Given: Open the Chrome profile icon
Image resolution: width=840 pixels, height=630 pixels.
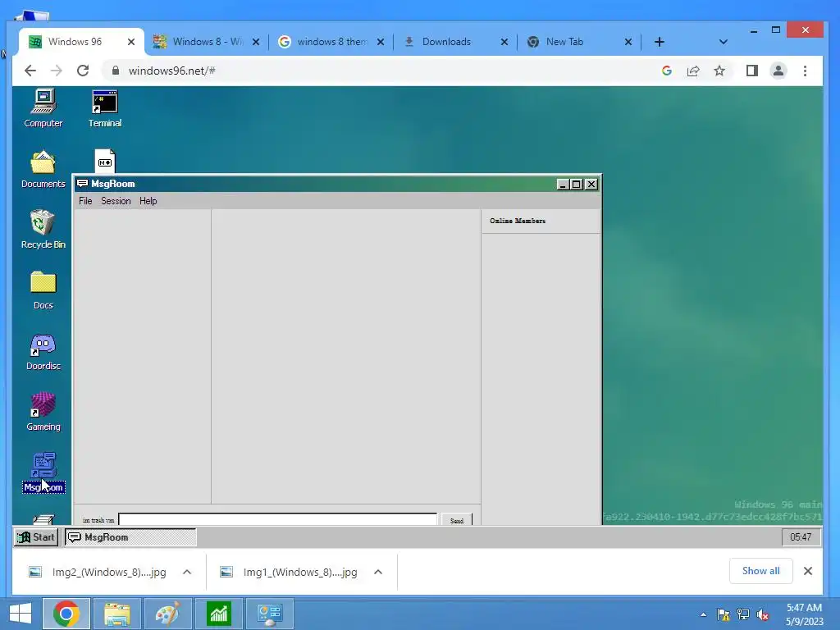Looking at the screenshot, I should tap(778, 71).
